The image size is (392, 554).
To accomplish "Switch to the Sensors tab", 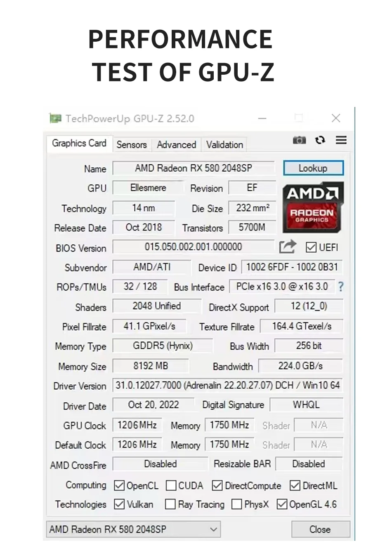I will pyautogui.click(x=131, y=144).
